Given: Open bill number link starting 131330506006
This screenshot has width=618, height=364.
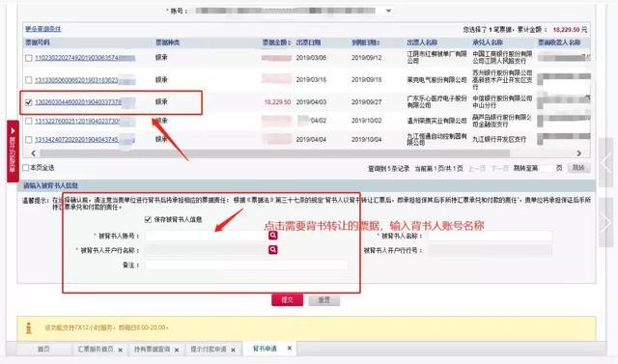Looking at the screenshot, I should (85, 80).
